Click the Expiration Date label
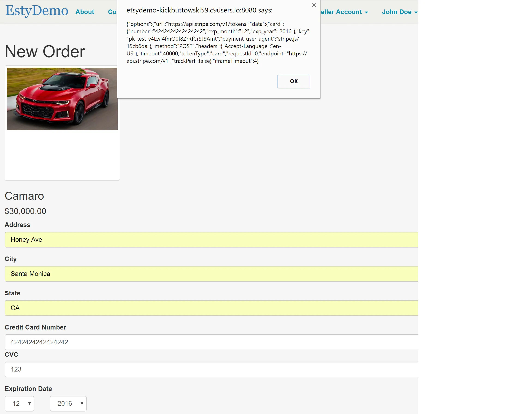 (x=28, y=388)
